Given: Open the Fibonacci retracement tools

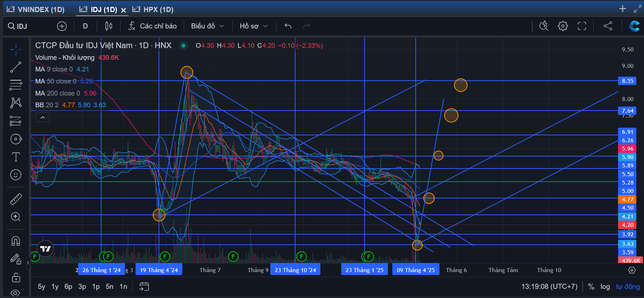Looking at the screenshot, I should (x=16, y=85).
